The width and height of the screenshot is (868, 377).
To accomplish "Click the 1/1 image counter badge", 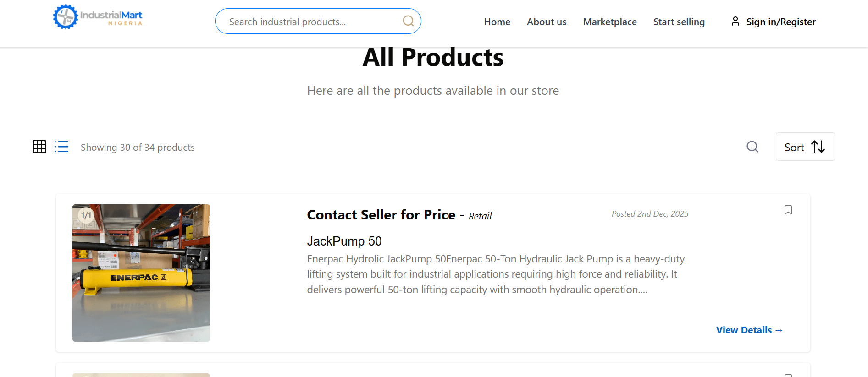I will [86, 215].
